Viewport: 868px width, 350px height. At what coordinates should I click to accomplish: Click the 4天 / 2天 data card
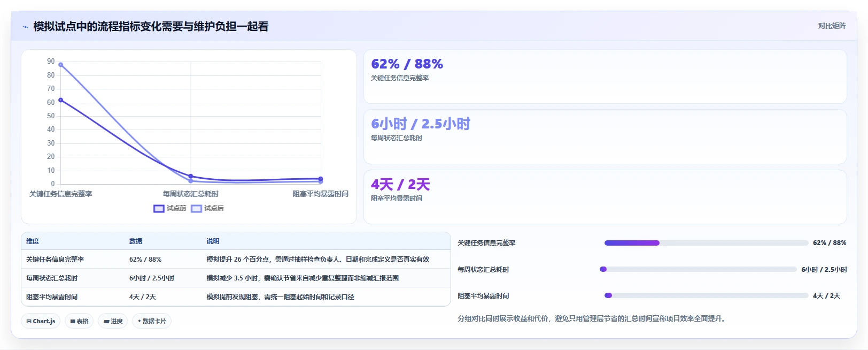point(605,197)
